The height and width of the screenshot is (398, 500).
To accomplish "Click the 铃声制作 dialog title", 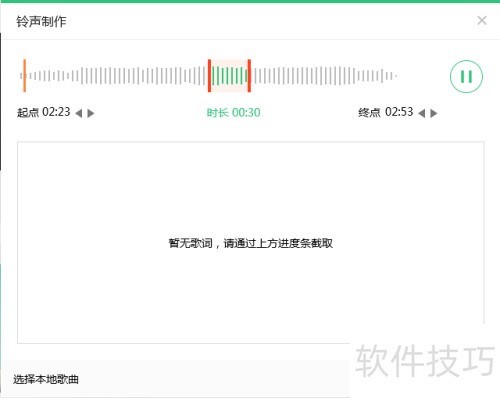I will click(x=41, y=21).
